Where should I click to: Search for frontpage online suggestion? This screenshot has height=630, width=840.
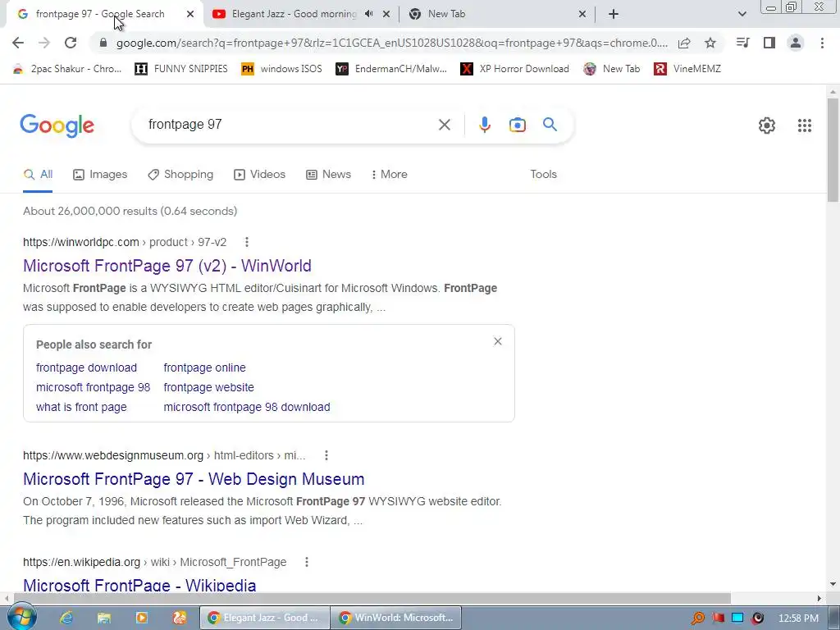pyautogui.click(x=204, y=367)
